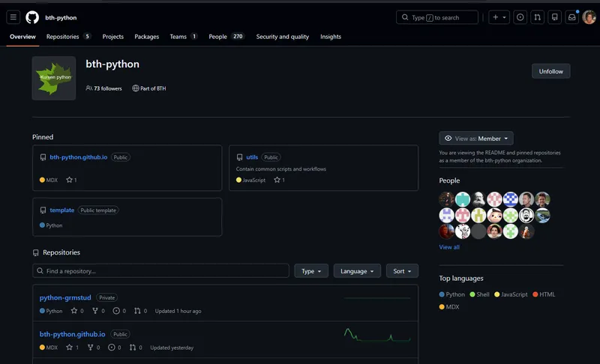Filter by Python in Top languages
Viewport: 600px width, 364px height.
pos(452,294)
